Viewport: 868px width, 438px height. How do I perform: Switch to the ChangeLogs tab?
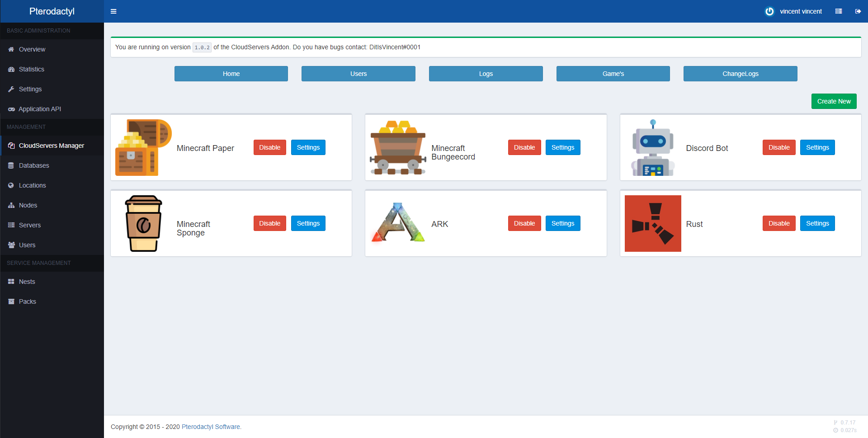click(x=740, y=74)
